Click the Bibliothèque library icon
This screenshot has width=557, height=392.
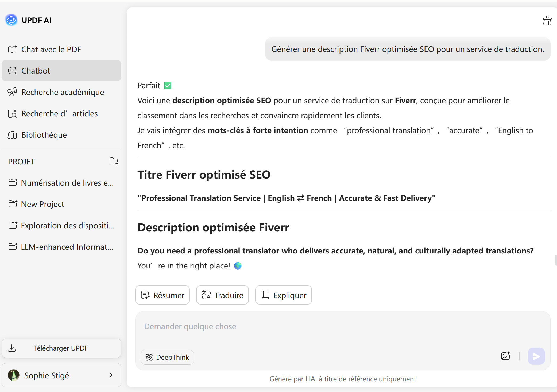12,135
